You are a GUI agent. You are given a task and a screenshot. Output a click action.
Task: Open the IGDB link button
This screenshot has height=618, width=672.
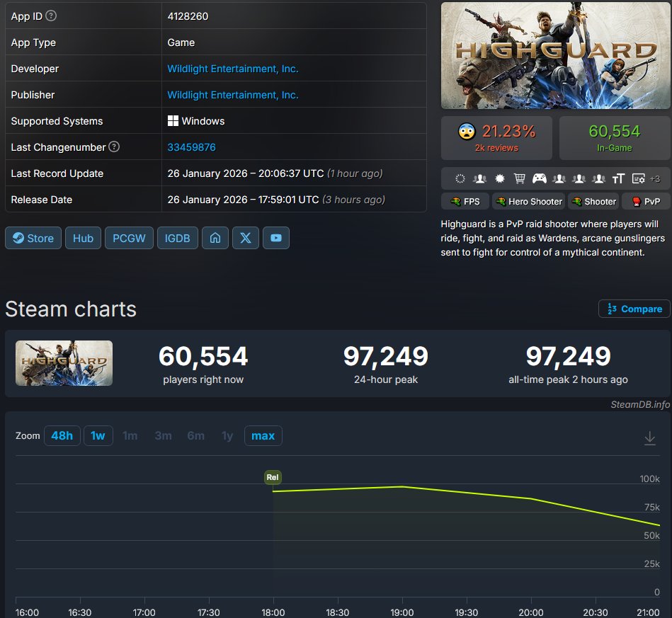pyautogui.click(x=178, y=238)
